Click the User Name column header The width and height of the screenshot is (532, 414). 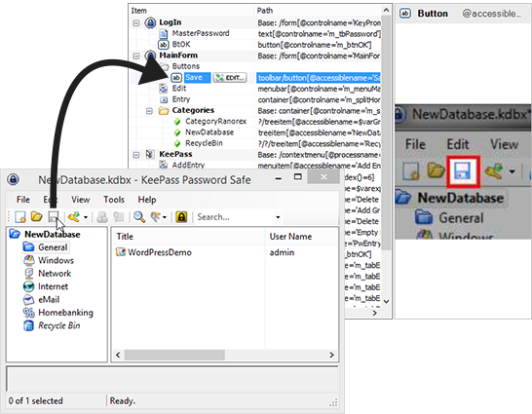(x=301, y=237)
